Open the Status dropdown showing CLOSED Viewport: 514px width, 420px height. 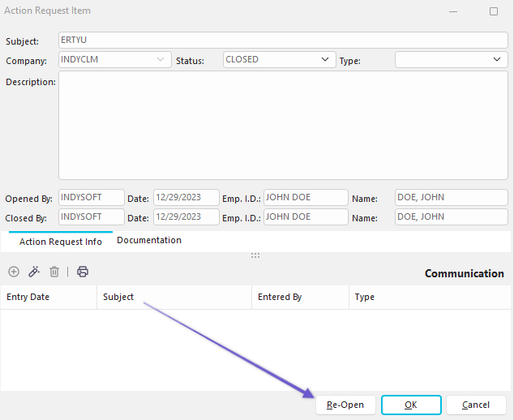[324, 60]
